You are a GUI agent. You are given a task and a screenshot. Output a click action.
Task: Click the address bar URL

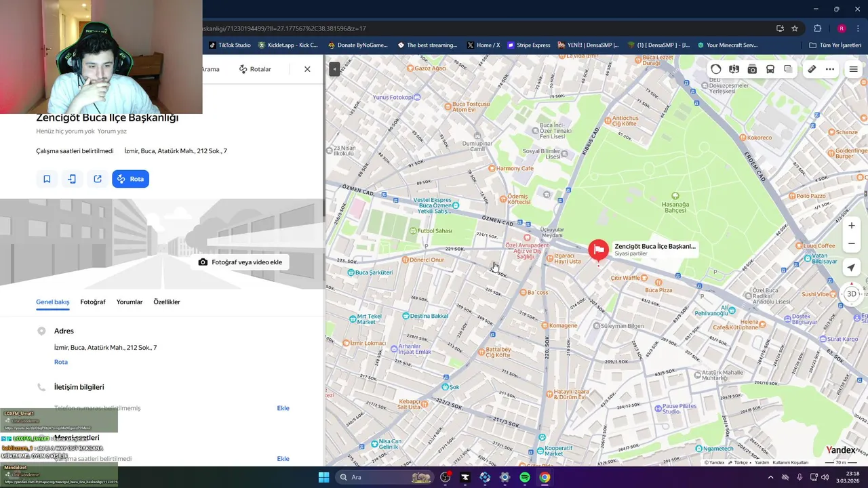pos(285,28)
